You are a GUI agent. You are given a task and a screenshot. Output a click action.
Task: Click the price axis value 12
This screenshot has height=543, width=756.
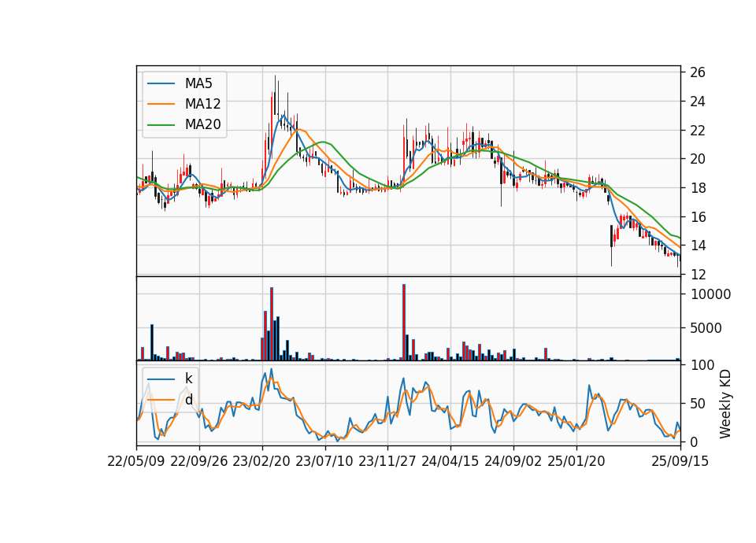698,275
